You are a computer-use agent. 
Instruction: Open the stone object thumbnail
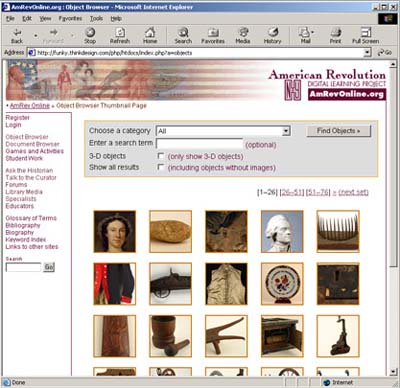pos(170,231)
